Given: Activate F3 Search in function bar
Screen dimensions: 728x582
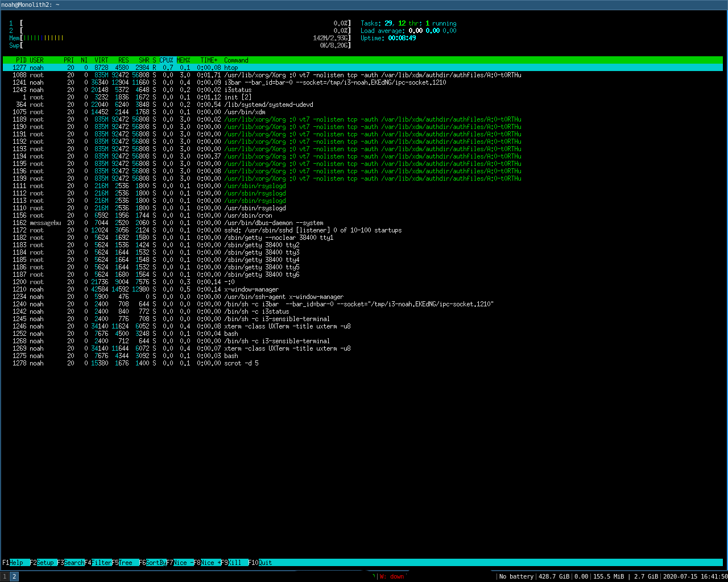Looking at the screenshot, I should pos(71,563).
